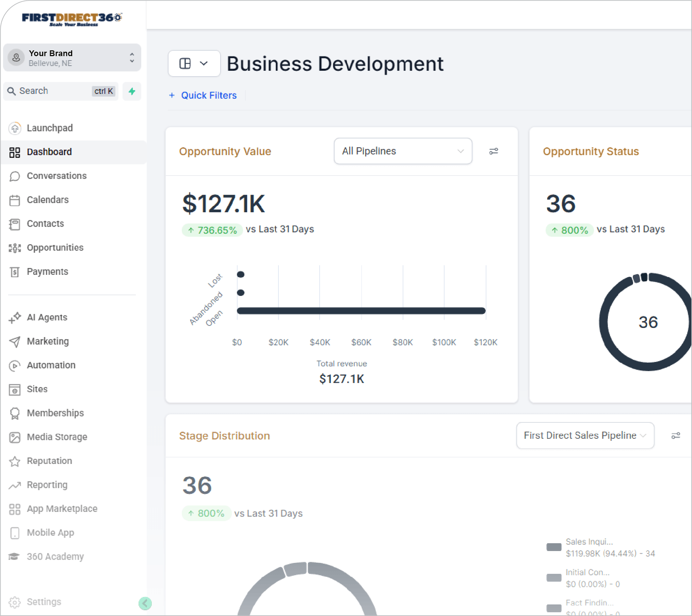The image size is (692, 616).
Task: Click the 360 Academy graduation cap icon
Action: pos(14,557)
